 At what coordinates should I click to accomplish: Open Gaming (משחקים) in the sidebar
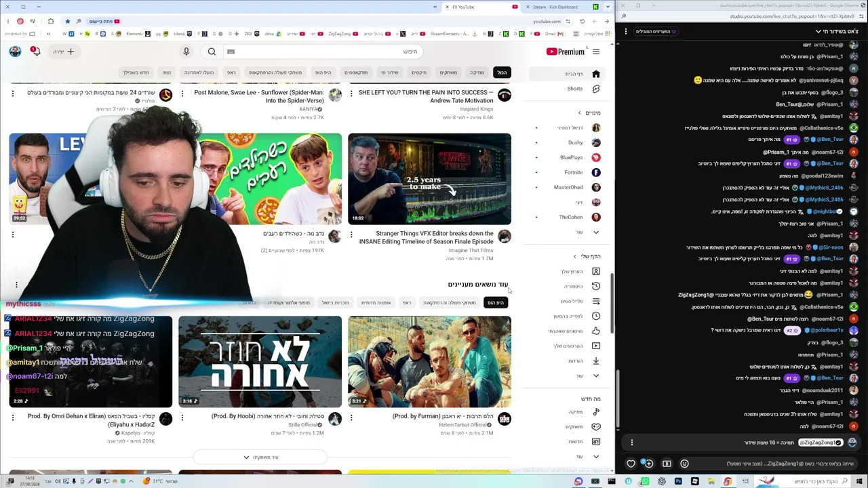point(566,426)
